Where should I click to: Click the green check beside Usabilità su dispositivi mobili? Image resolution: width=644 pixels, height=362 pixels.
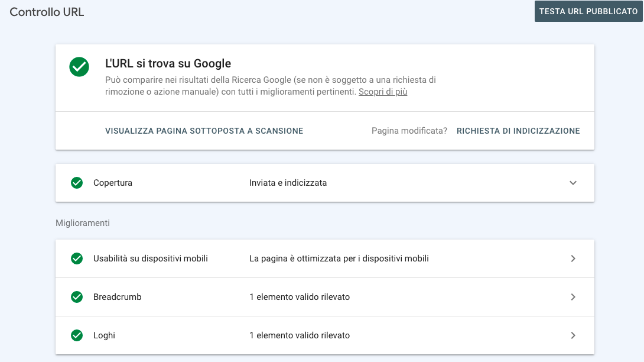(77, 258)
